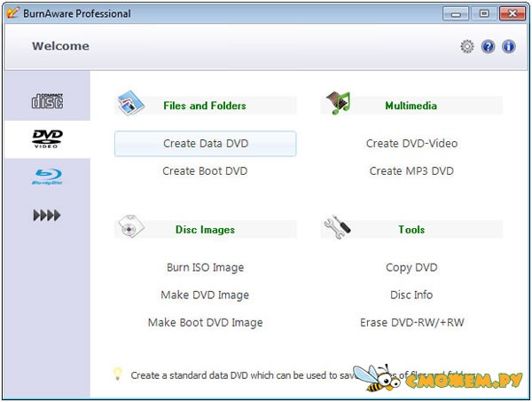Open Make Boot DVD Image
Screen dimensions: 532x402
click(x=206, y=322)
